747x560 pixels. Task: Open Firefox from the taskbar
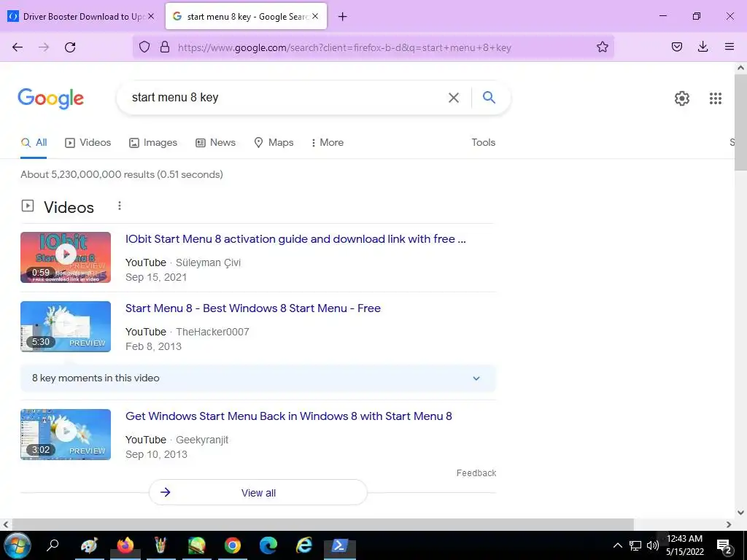pos(125,545)
